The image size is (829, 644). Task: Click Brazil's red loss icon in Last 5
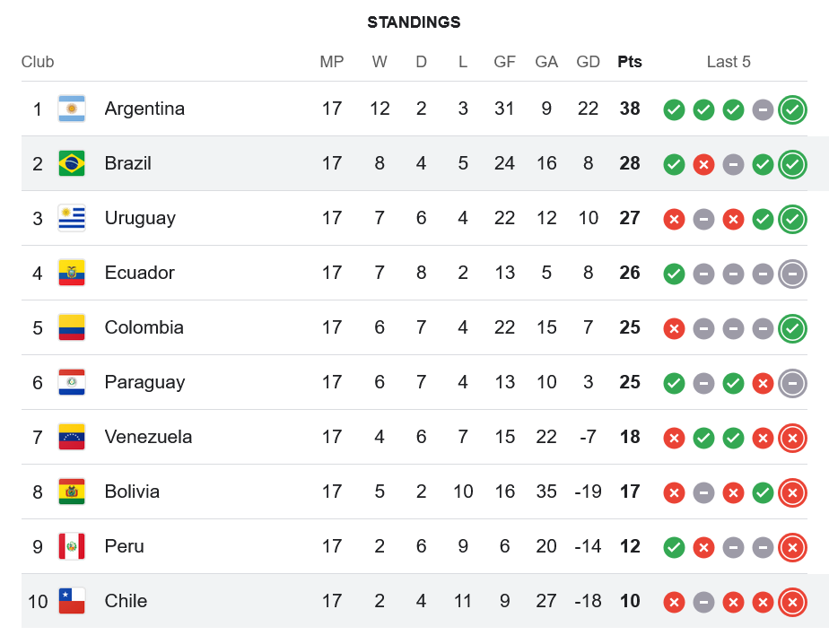703,164
